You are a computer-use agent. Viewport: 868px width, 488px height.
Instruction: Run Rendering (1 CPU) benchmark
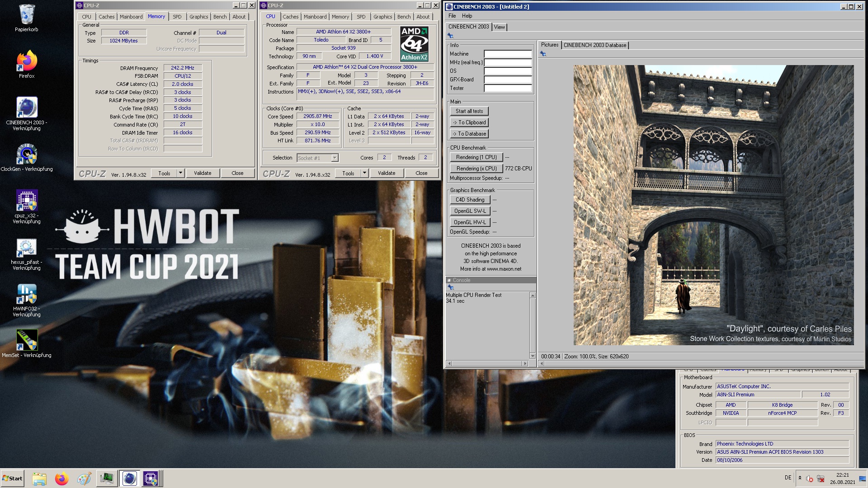tap(476, 157)
